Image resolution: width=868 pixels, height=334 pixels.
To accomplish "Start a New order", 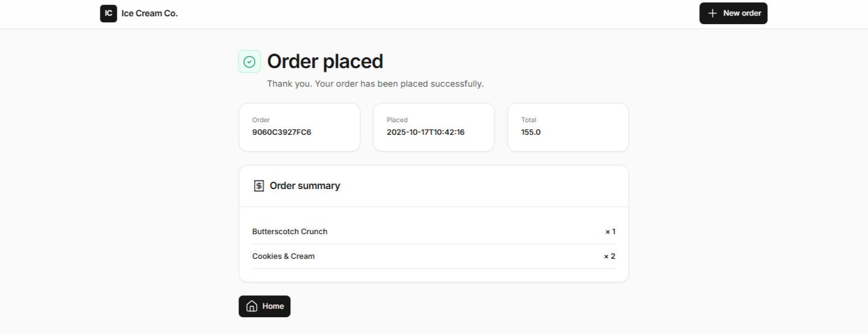I will (733, 13).
